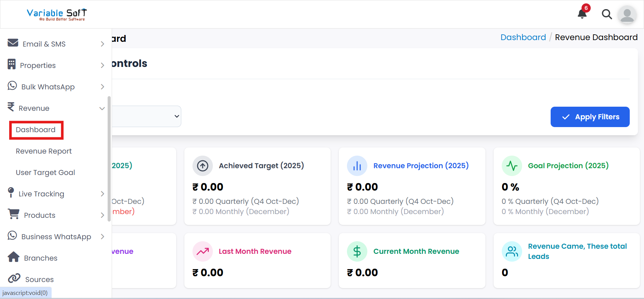Open the user profile avatar
Screen dimensions: 644x299
click(x=627, y=15)
